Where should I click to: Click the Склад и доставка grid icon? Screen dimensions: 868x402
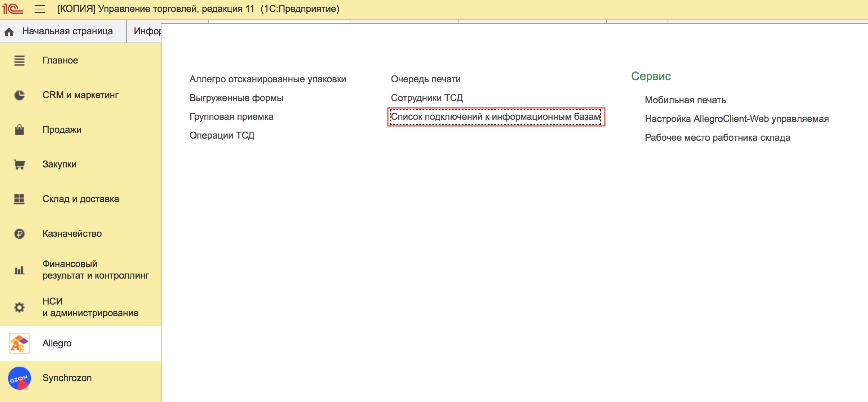point(19,199)
